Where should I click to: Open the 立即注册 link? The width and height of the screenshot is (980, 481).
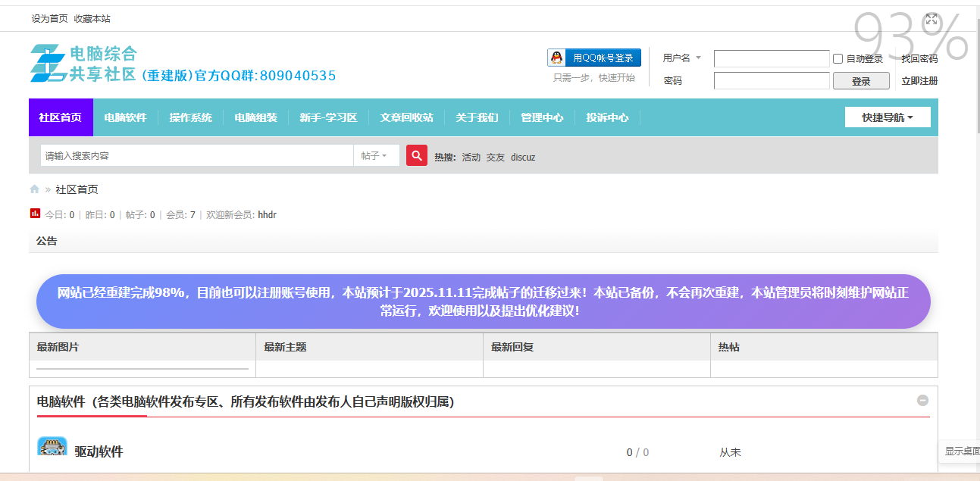[x=919, y=81]
